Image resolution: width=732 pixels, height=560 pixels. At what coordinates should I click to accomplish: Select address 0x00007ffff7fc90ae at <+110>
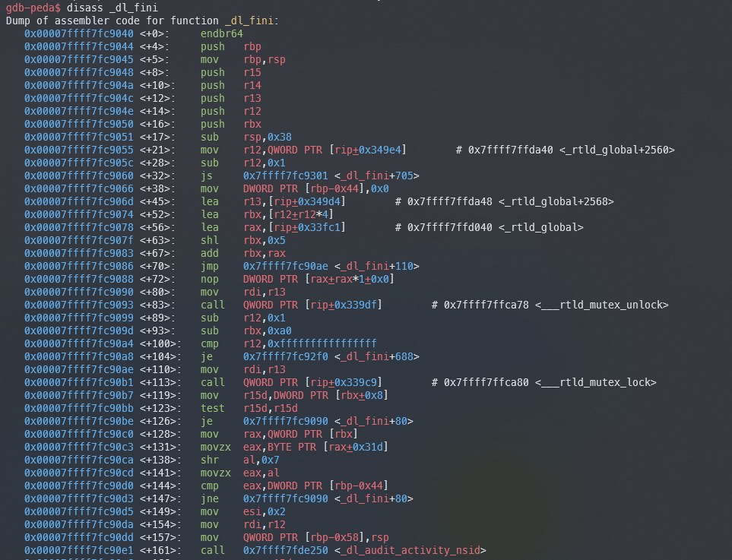pos(79,369)
